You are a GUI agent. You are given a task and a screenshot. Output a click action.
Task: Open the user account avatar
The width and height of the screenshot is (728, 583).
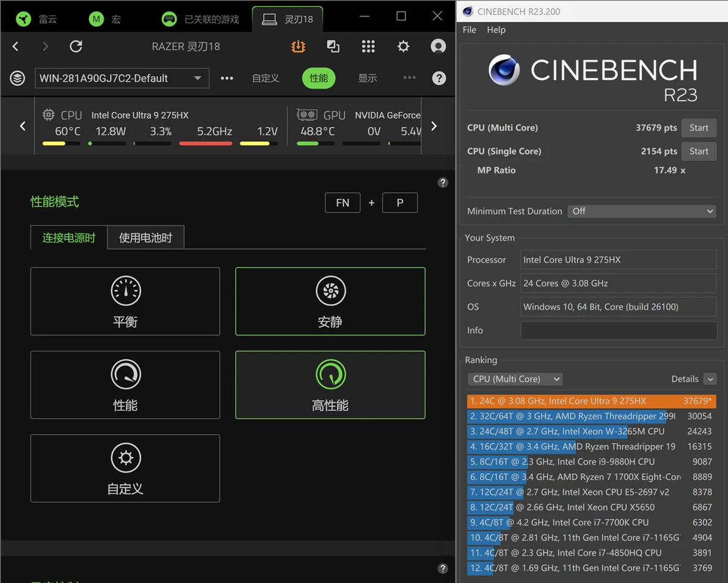(x=439, y=46)
